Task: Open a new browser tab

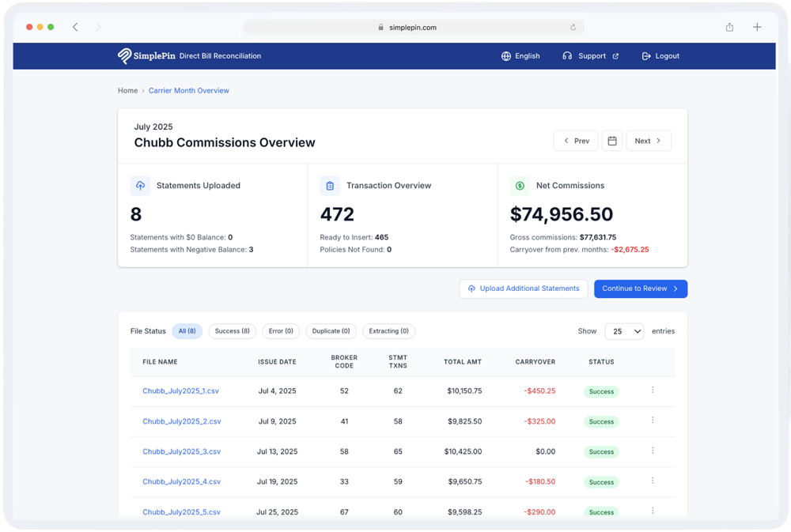Action: coord(757,27)
